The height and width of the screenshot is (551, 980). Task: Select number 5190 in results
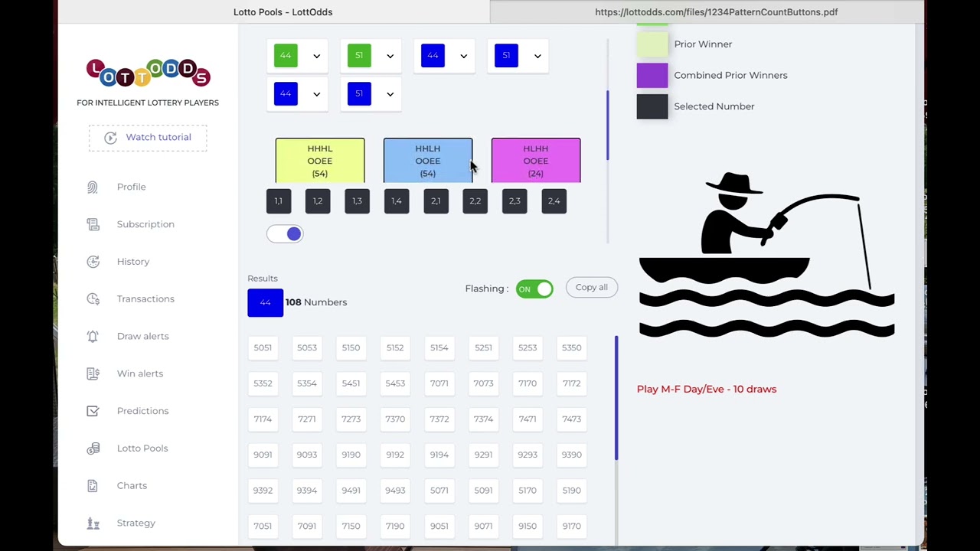coord(572,491)
